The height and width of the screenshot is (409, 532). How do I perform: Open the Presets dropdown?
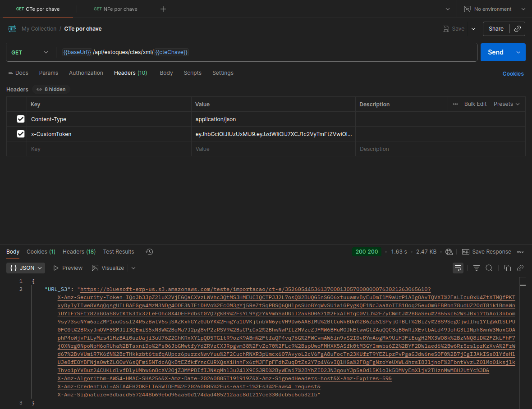pyautogui.click(x=507, y=104)
